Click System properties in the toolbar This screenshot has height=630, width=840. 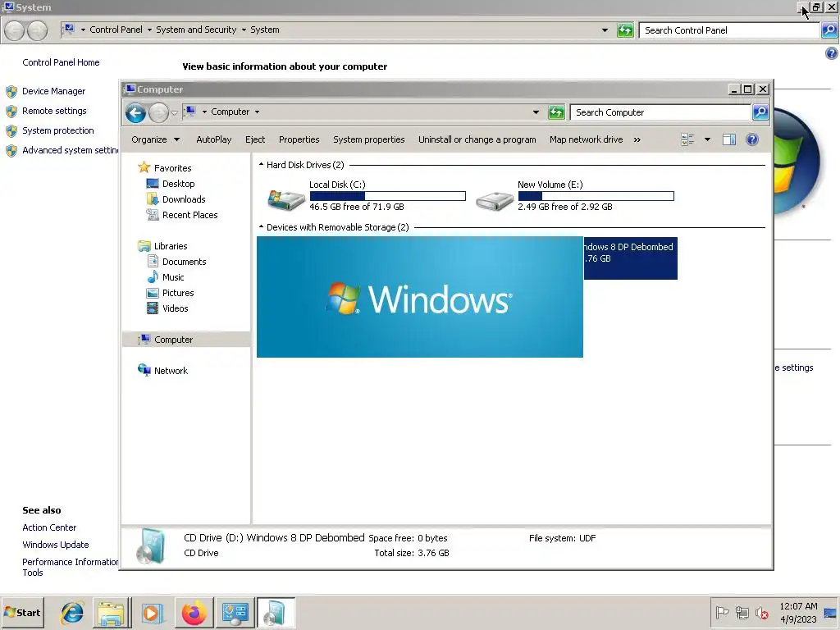pyautogui.click(x=368, y=139)
